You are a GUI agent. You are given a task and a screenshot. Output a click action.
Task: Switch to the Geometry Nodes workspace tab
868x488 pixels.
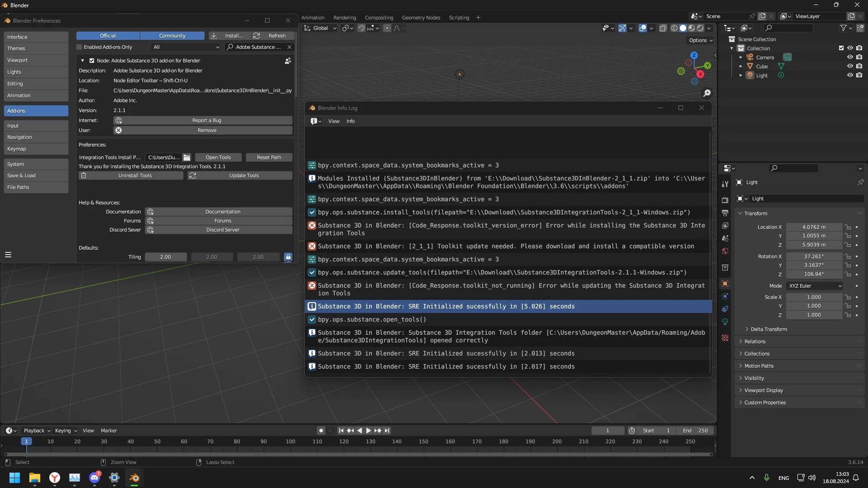[x=421, y=18]
